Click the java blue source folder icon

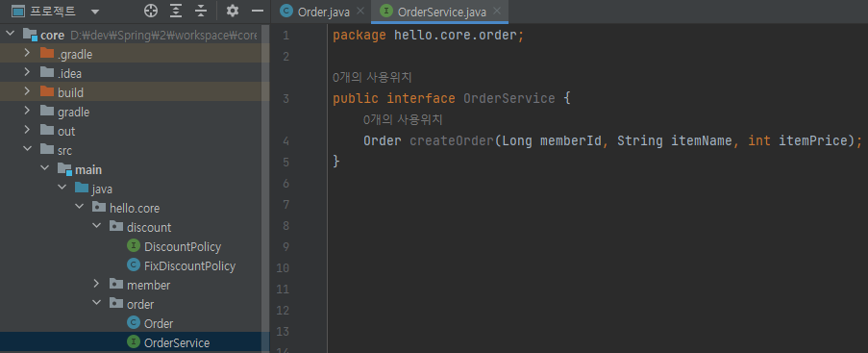tap(82, 188)
